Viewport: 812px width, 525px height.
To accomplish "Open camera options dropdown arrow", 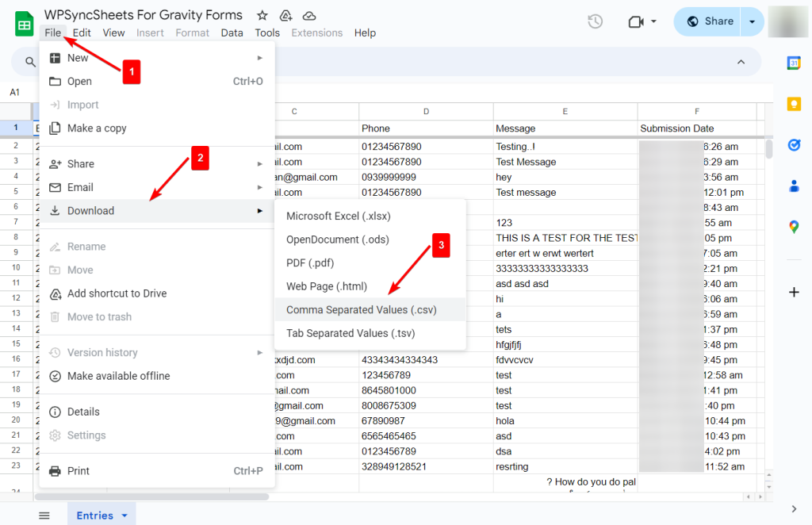I will (x=653, y=21).
